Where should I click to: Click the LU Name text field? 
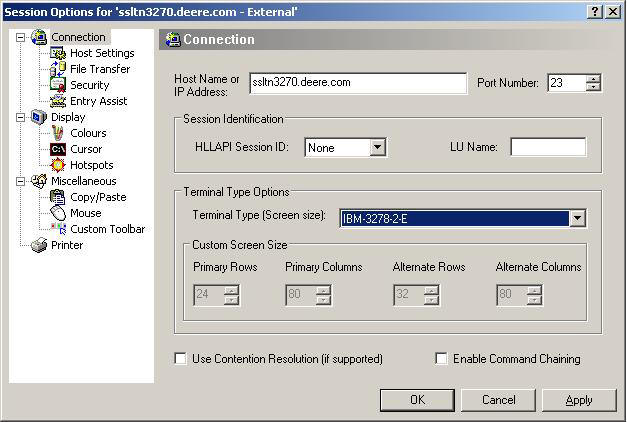pyautogui.click(x=547, y=148)
